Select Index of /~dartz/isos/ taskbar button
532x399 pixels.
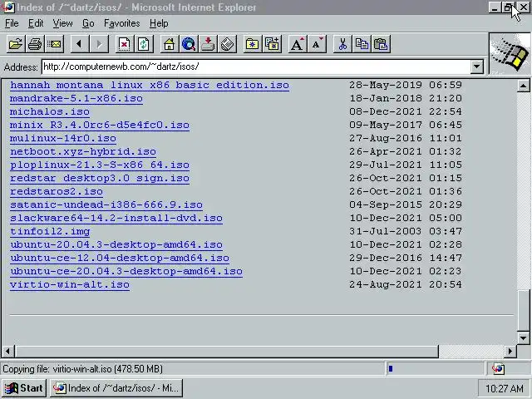[116, 388]
